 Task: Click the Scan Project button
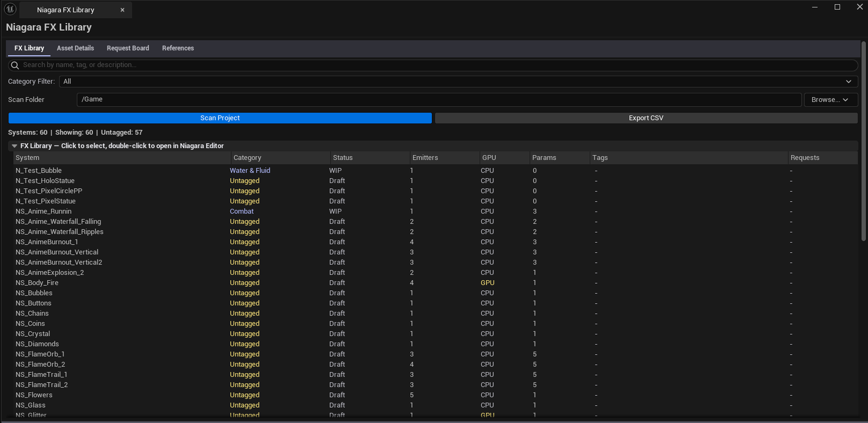coord(220,118)
